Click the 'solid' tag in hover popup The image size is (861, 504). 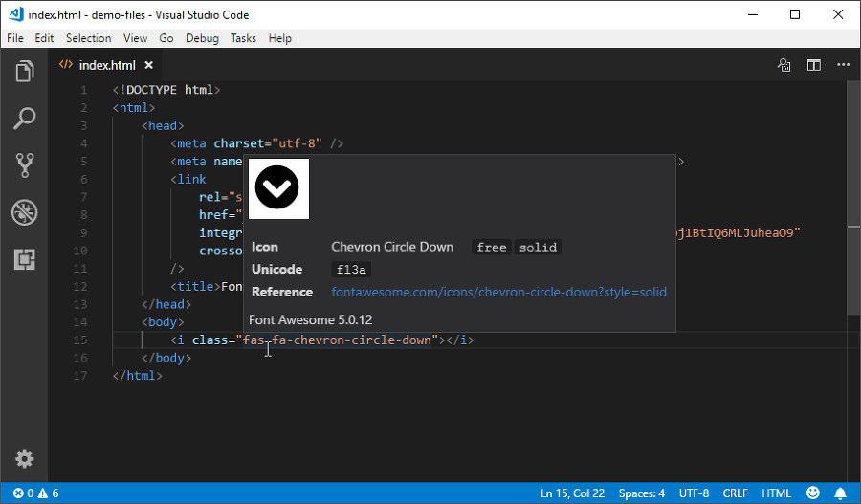538,247
